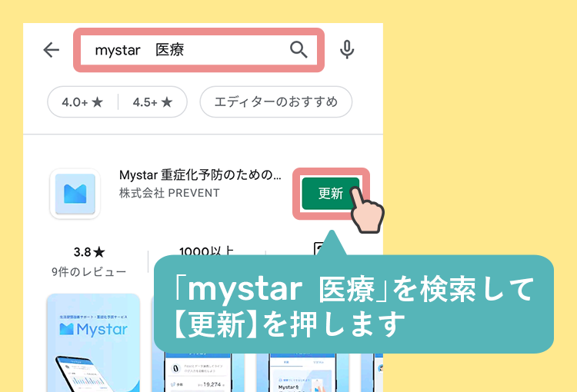Tap the 3.8★ rating value

pyautogui.click(x=89, y=252)
